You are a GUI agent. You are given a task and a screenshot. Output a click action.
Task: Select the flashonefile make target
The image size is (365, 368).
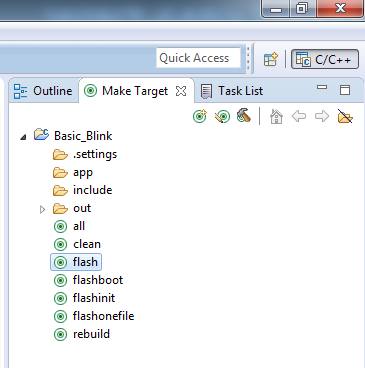pos(94,316)
